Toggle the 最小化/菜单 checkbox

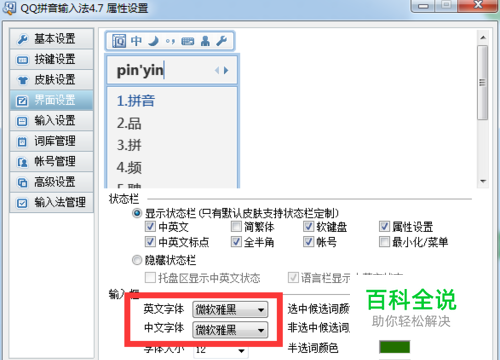coord(384,242)
